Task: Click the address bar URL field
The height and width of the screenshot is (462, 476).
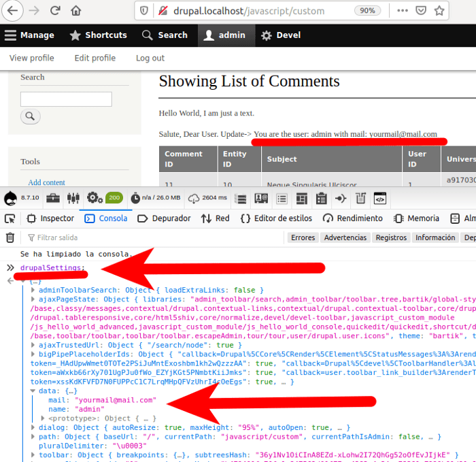Action: pos(249,11)
